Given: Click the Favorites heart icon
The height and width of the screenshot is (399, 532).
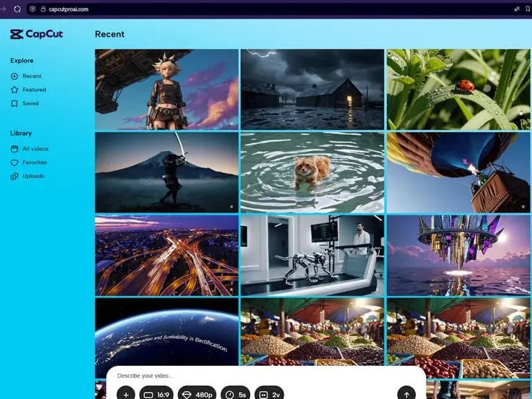Looking at the screenshot, I should 15,163.
